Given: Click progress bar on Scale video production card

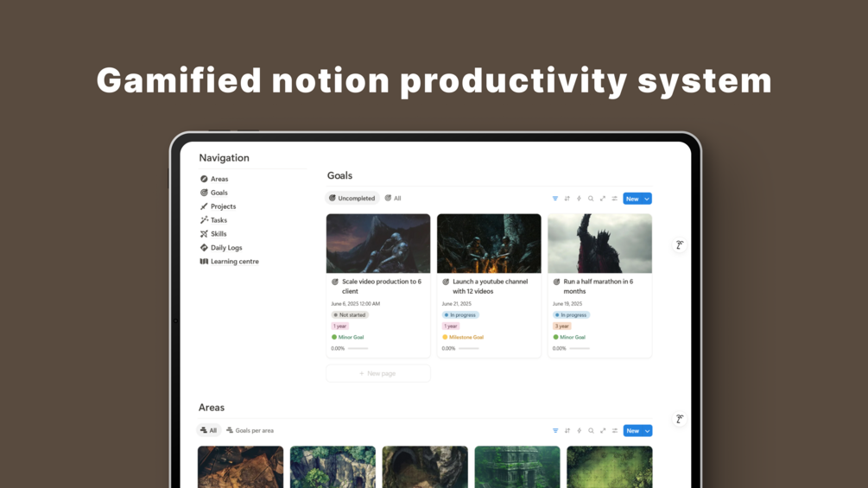Looking at the screenshot, I should pos(358,349).
